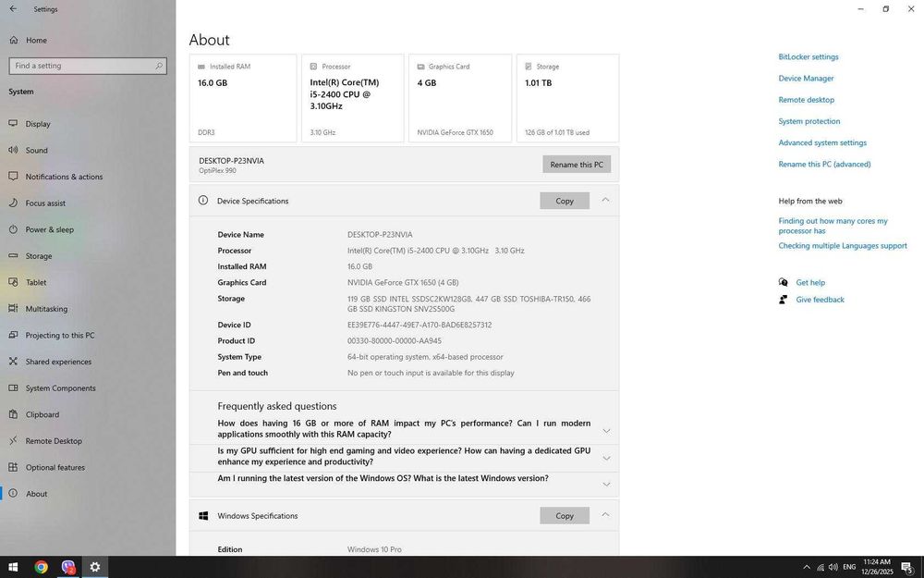This screenshot has height=578, width=924.
Task: Select the Installed RAM card
Action: [243, 99]
